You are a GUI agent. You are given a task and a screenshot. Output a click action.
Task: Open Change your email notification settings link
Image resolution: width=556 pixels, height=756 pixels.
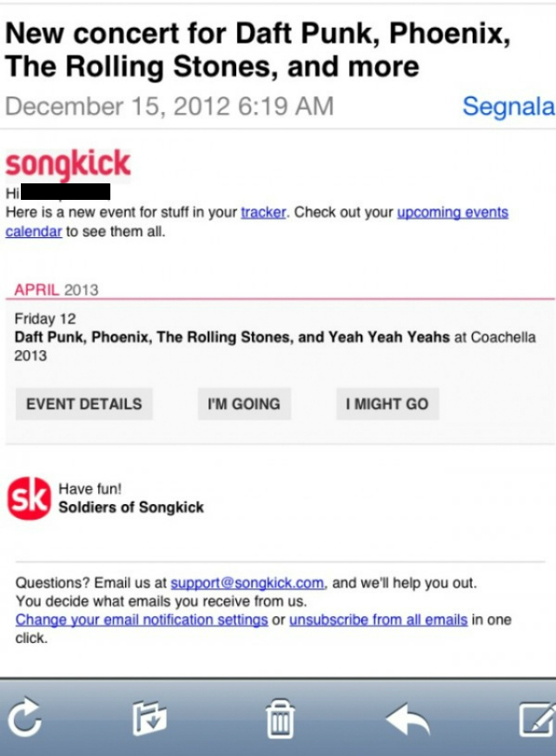pos(142,620)
